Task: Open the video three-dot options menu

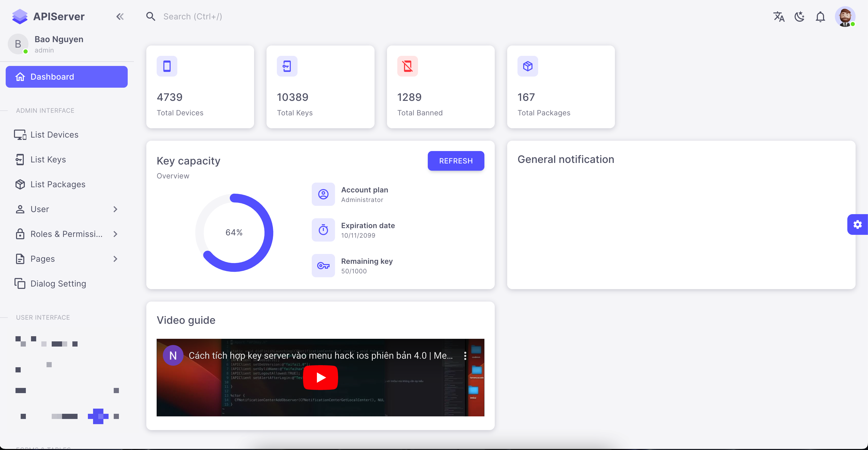Action: coord(465,356)
